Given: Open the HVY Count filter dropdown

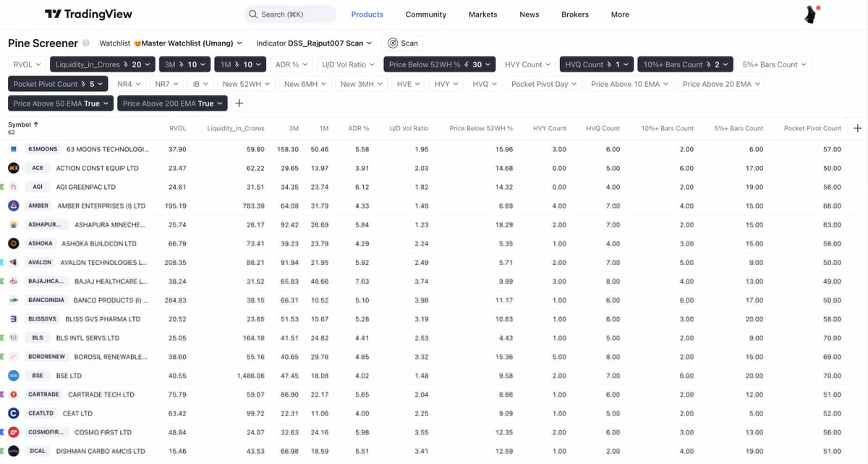Looking at the screenshot, I should [x=528, y=64].
